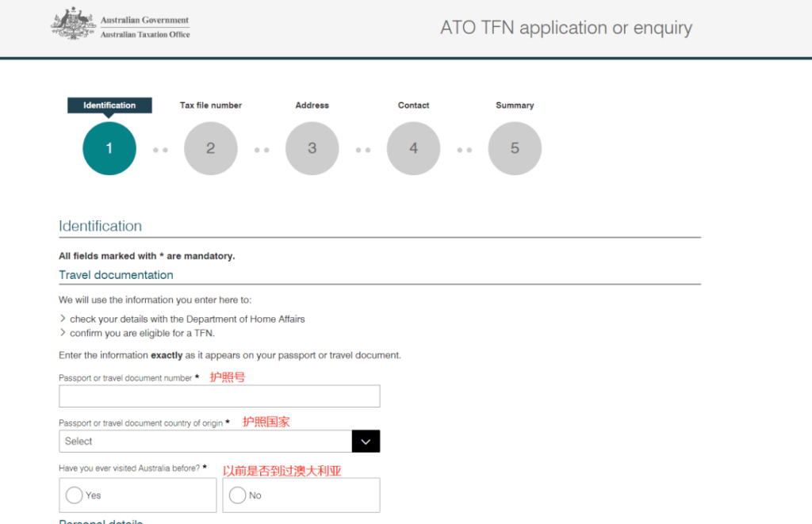Select step 5 Summary circle
The height and width of the screenshot is (524, 812).
(515, 148)
